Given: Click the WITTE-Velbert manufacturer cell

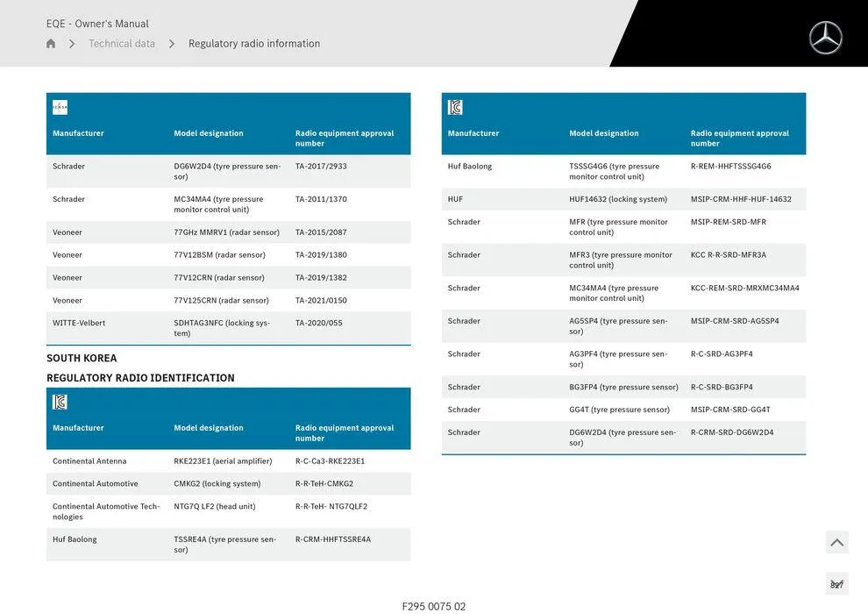Looking at the screenshot, I should [79, 323].
